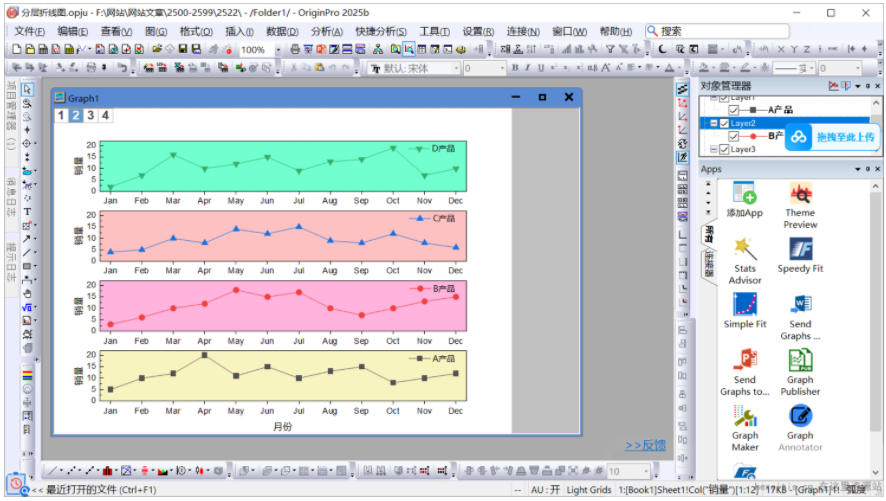886x501 pixels.
Task: Open the fill color picker
Action: tap(703, 68)
